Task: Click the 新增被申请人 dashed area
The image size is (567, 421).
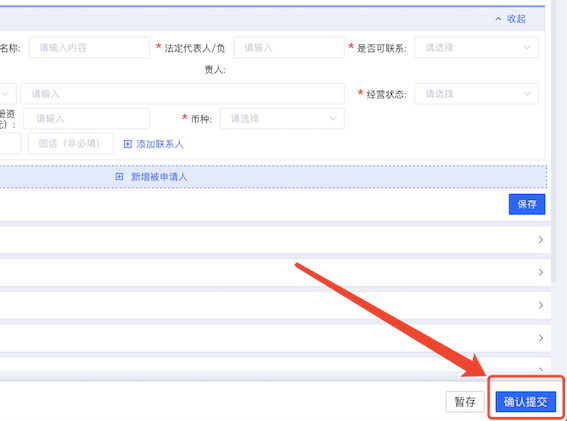Action: 273,177
